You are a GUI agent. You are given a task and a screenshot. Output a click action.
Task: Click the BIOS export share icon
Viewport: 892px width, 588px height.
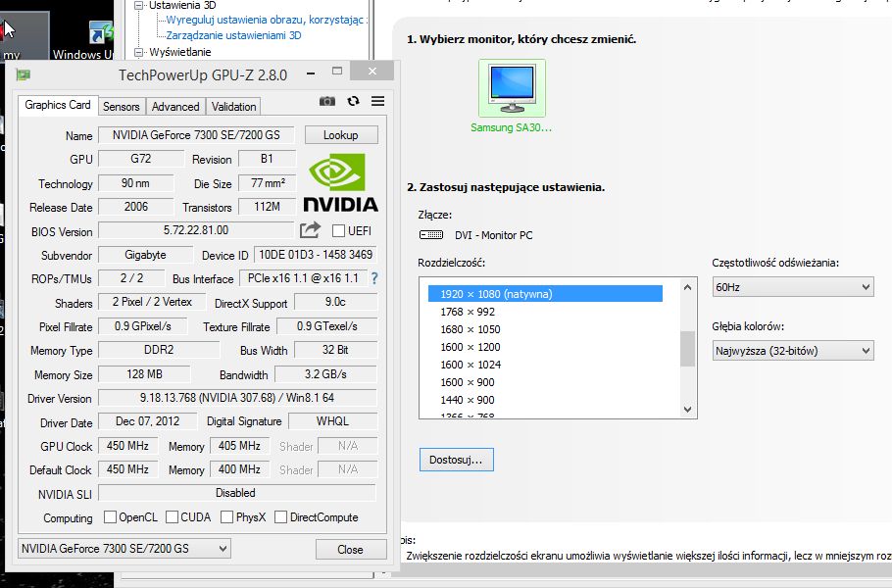click(310, 230)
